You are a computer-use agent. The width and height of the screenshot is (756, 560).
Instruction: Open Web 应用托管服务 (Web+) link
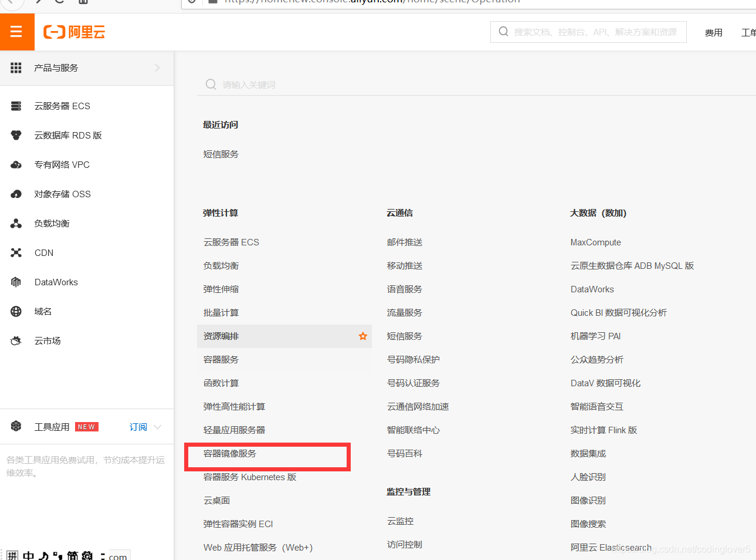(258, 548)
